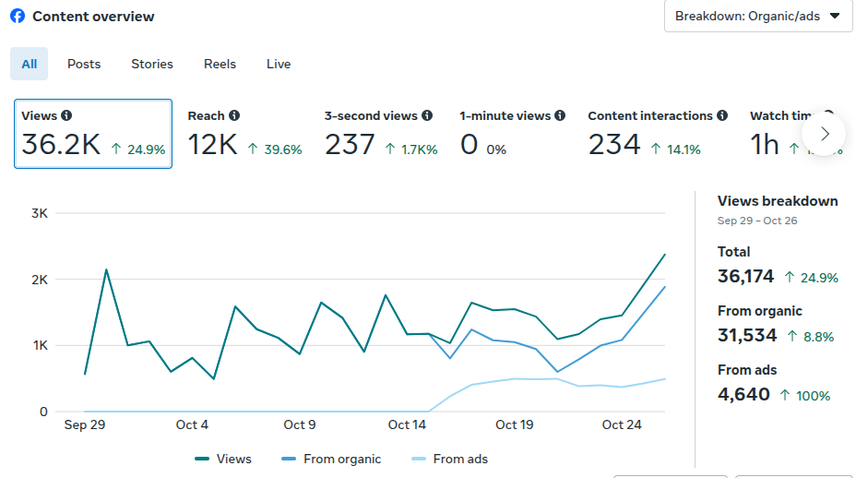Click info icon next to Views
Screen dimensions: 868x478
pyautogui.click(x=66, y=115)
